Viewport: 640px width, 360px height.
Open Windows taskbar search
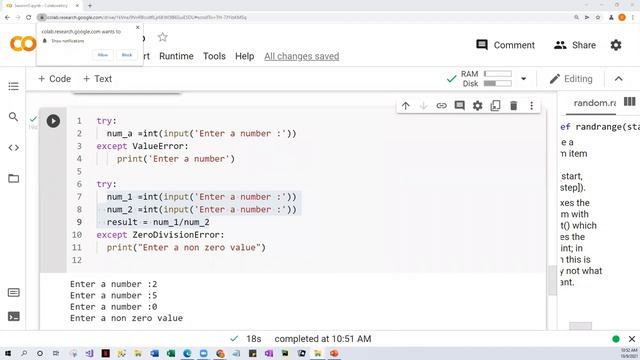pyautogui.click(x=24, y=353)
